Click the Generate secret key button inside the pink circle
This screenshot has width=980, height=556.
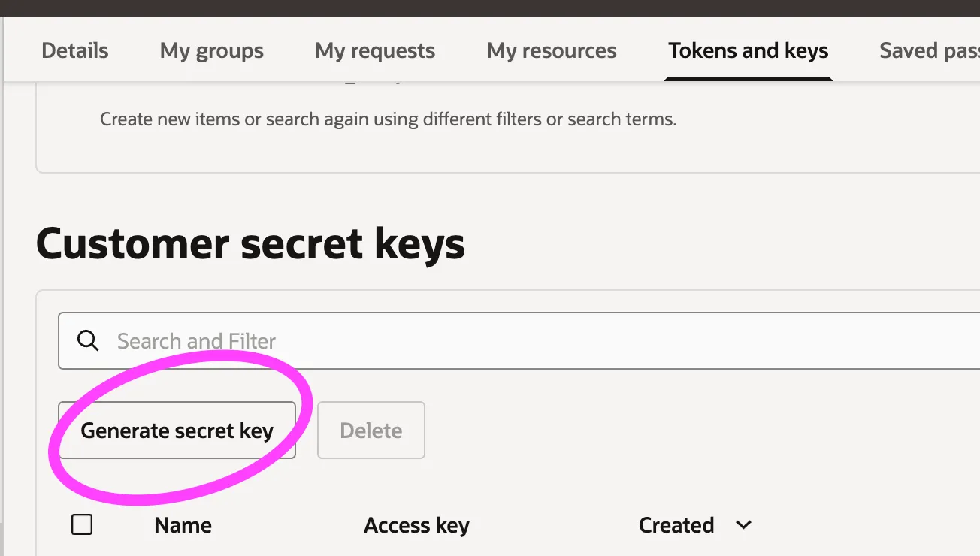coord(177,431)
